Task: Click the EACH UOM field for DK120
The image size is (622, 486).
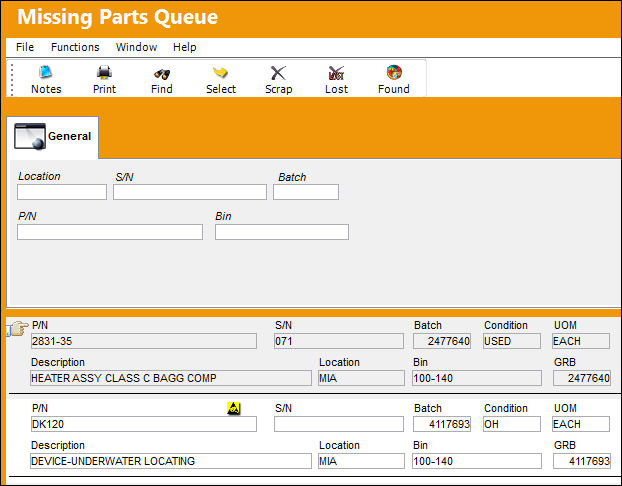Action: click(581, 424)
